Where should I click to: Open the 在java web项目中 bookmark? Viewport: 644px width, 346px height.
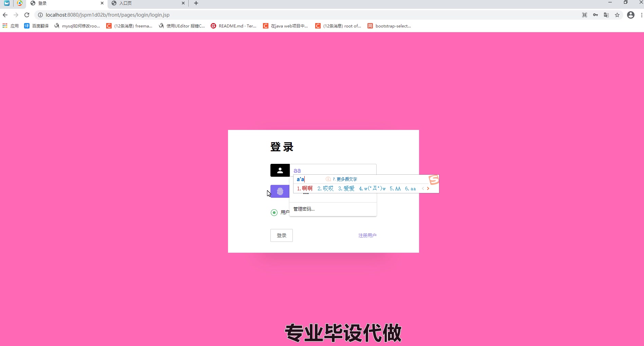pos(285,26)
